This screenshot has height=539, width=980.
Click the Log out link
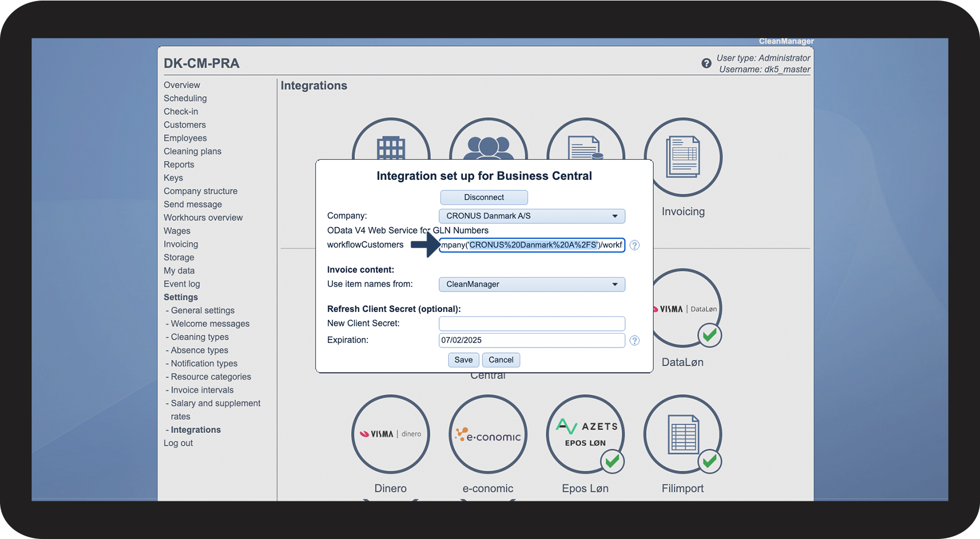(x=178, y=443)
